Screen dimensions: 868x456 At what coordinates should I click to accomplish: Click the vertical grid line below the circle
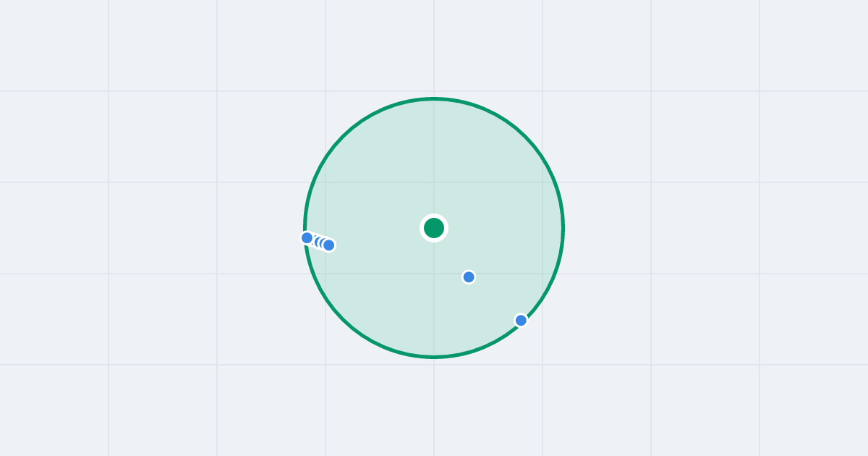[x=434, y=405]
